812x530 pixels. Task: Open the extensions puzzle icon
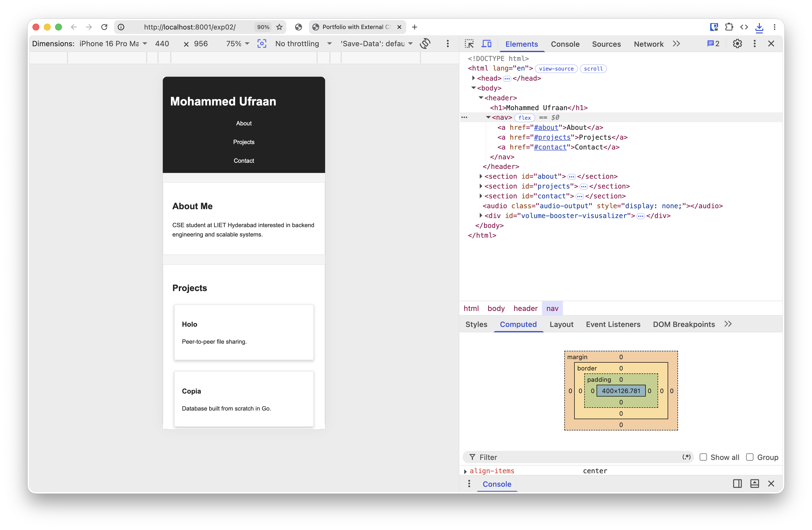click(729, 27)
